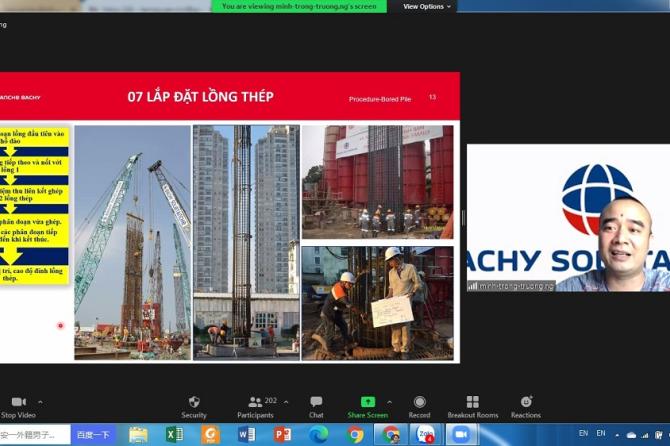Click the speaker's video thumbnail
Image resolution: width=670 pixels, height=446 pixels.
tap(568, 218)
